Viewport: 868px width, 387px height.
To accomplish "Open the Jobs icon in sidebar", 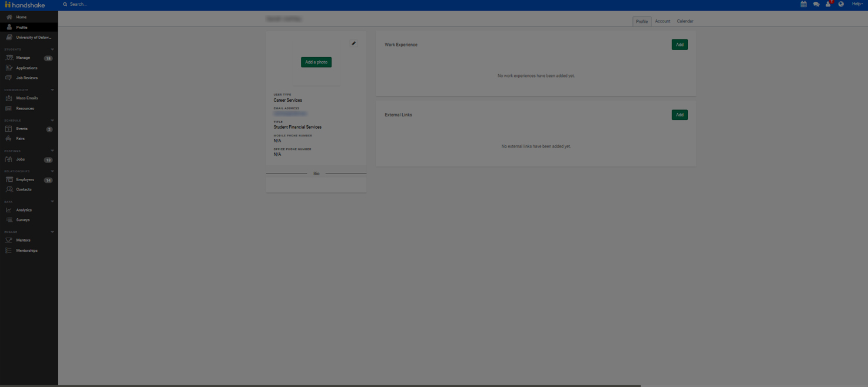I will [x=9, y=159].
